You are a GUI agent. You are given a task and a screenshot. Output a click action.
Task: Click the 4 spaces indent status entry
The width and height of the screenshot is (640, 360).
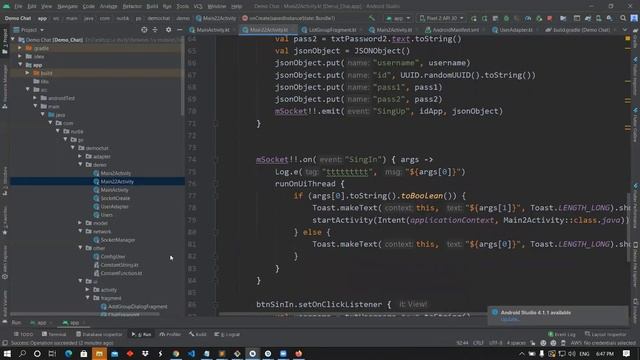point(516,343)
